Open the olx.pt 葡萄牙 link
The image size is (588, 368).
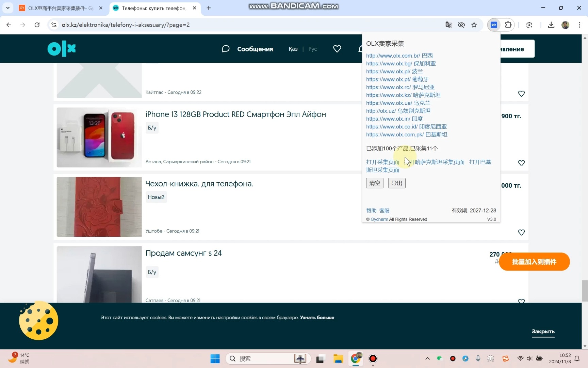pos(397,79)
